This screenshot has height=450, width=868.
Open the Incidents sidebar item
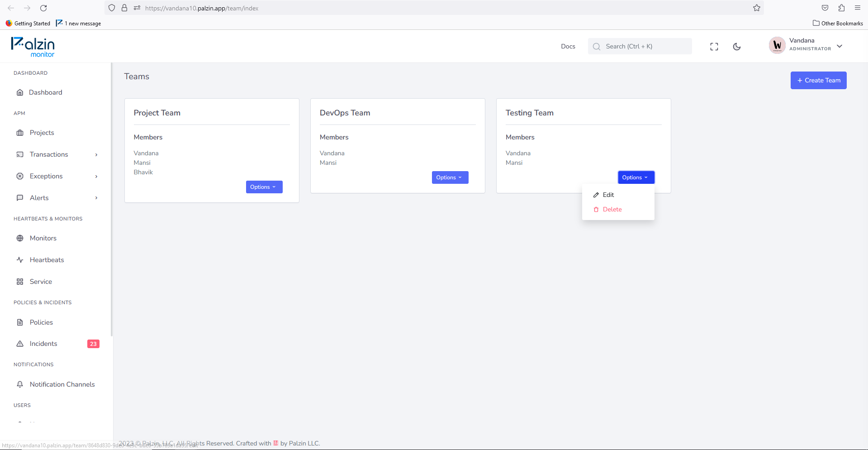tap(57, 344)
